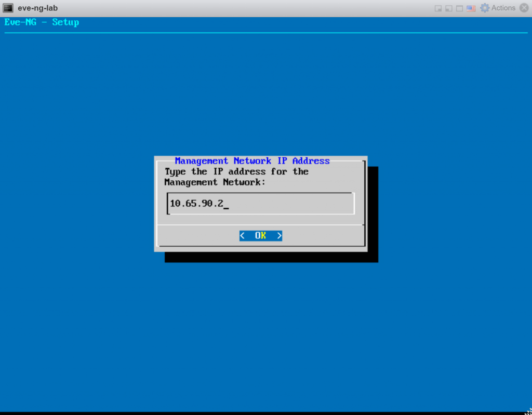Open the Actions menu

coord(503,8)
